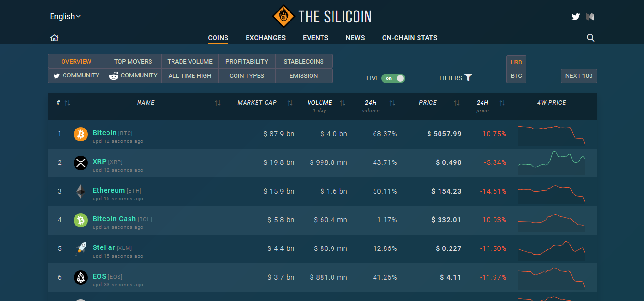Screen dimensions: 644x301
Task: Open the NEWS navigation tab
Action: point(355,38)
